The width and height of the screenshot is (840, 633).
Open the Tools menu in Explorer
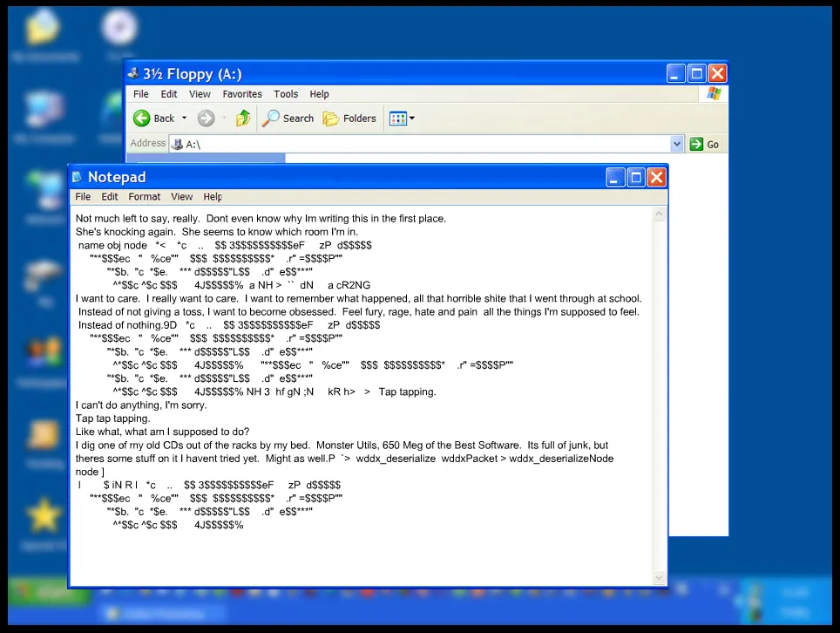(x=286, y=94)
